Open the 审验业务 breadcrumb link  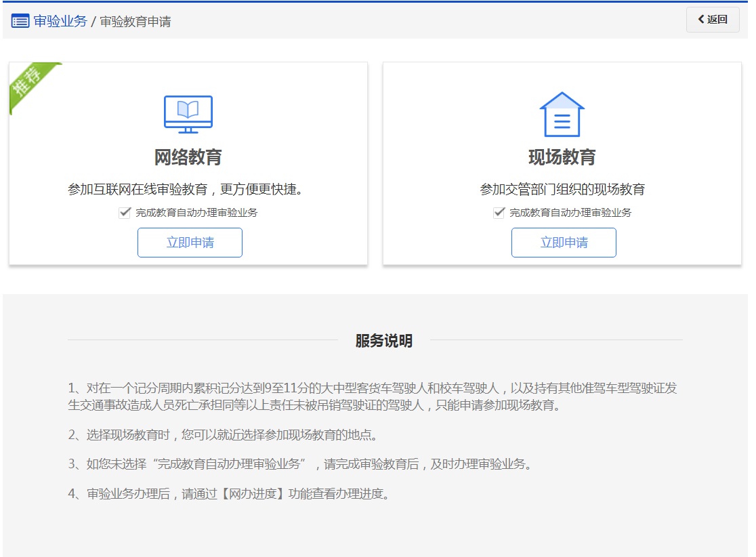pyautogui.click(x=60, y=21)
